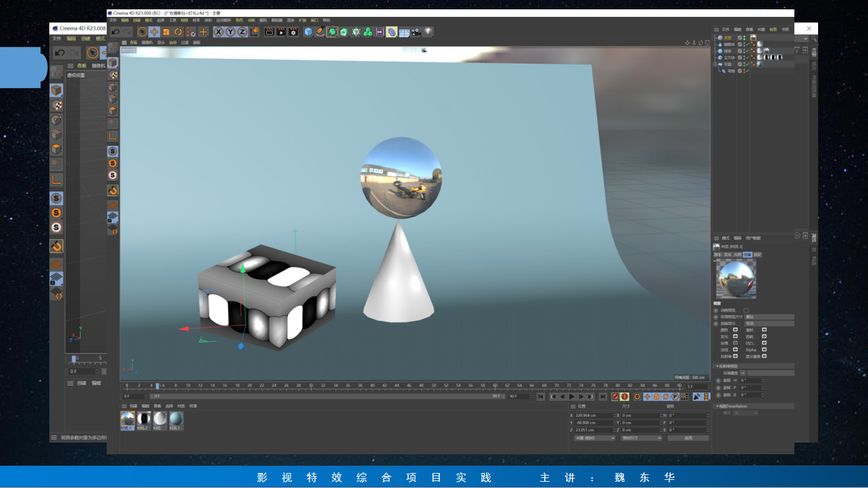Select the Move tool in top toolbar

click(x=154, y=32)
